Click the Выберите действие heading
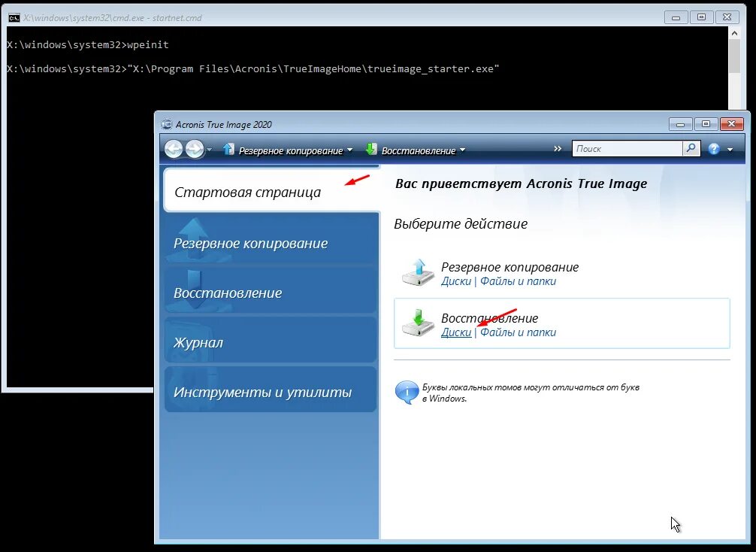 (x=461, y=224)
